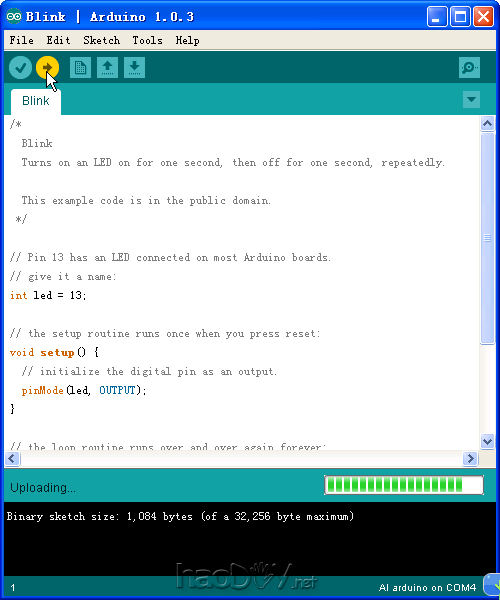500x600 pixels.
Task: Open the Edit menu
Action: click(x=58, y=40)
